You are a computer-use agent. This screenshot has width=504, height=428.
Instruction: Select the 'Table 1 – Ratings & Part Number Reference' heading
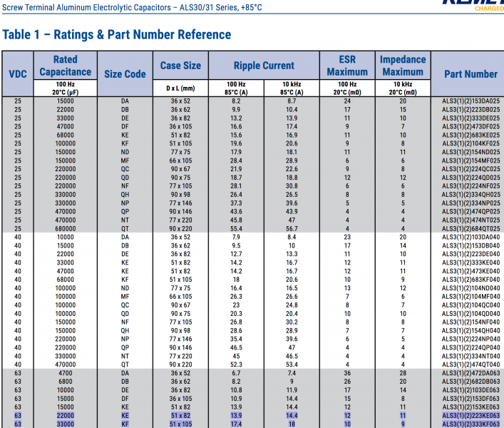tap(117, 34)
